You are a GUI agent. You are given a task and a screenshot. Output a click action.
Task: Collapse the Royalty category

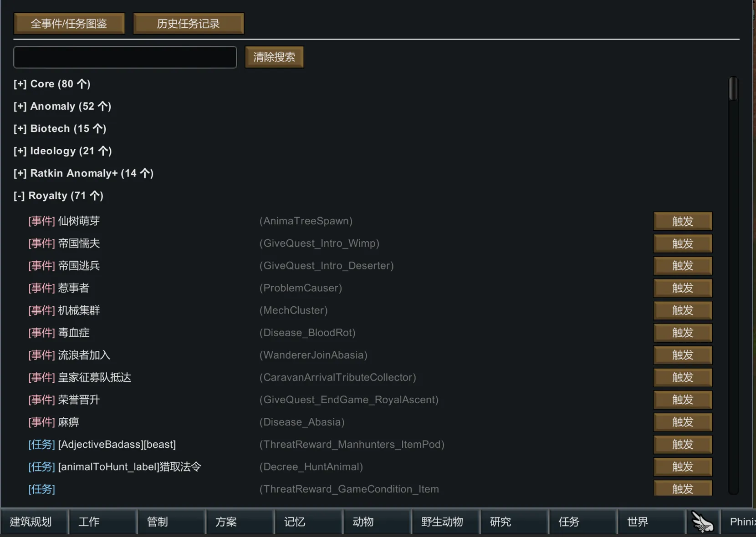click(x=58, y=196)
